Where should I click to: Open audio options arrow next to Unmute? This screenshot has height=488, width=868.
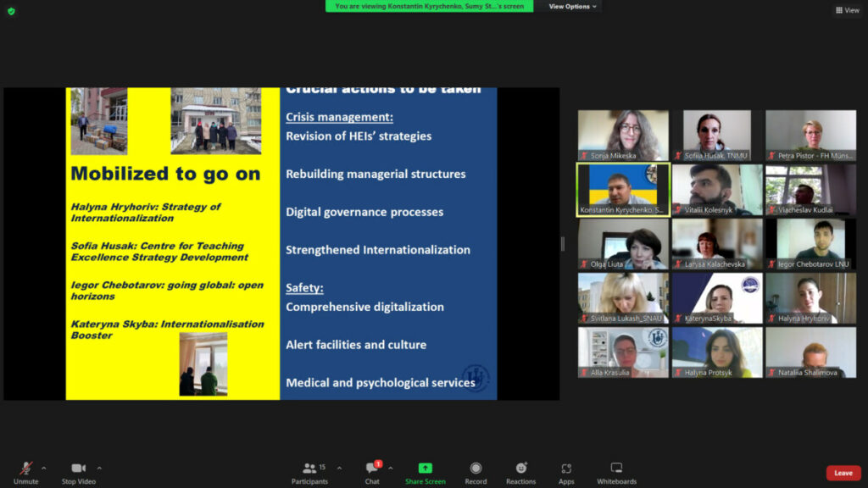44,468
